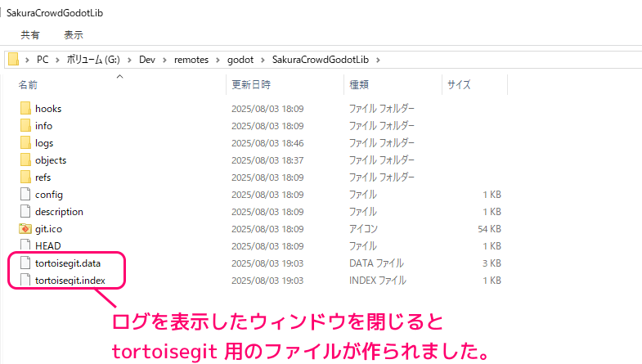Sort by the 更新日時 column header
This screenshot has width=642, height=364.
coord(250,84)
